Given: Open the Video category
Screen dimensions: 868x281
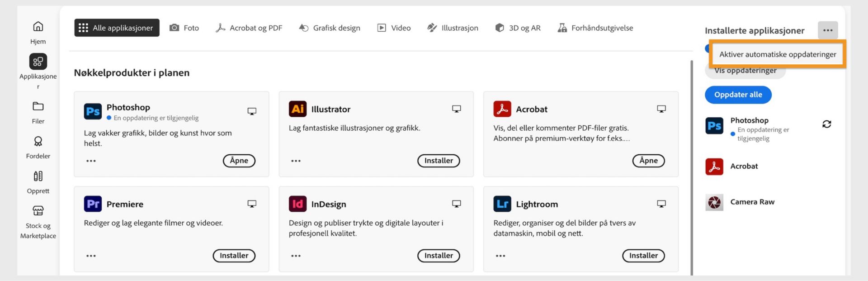Looking at the screenshot, I should (394, 28).
